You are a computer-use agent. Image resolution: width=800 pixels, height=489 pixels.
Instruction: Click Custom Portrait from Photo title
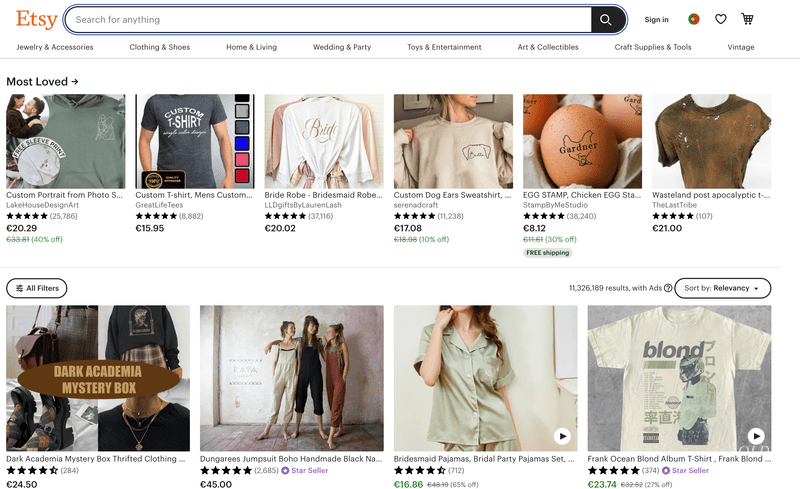tap(64, 195)
